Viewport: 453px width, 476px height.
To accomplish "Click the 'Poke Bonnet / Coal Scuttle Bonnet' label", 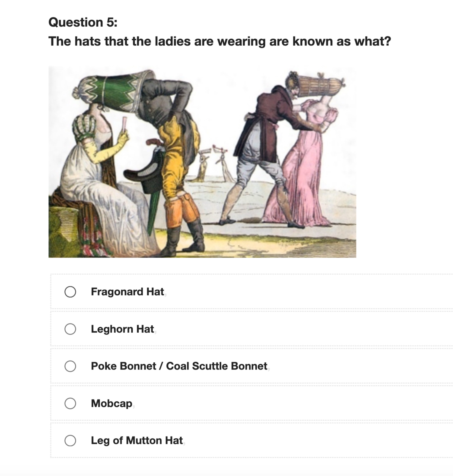I will point(179,366).
